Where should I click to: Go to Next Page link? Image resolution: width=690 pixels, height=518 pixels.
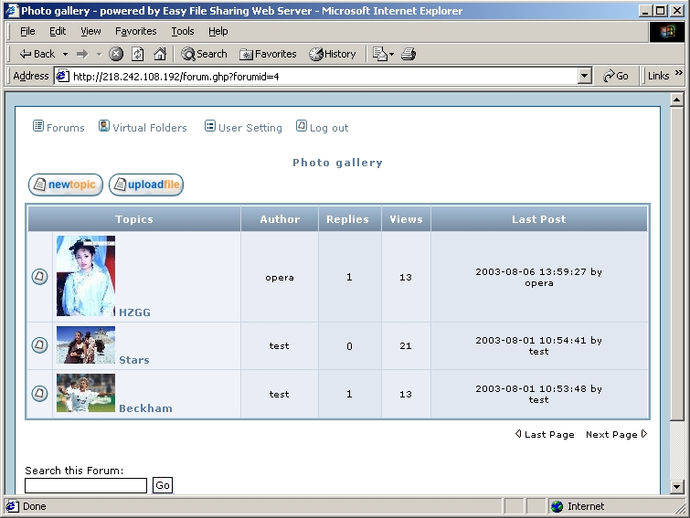[616, 434]
